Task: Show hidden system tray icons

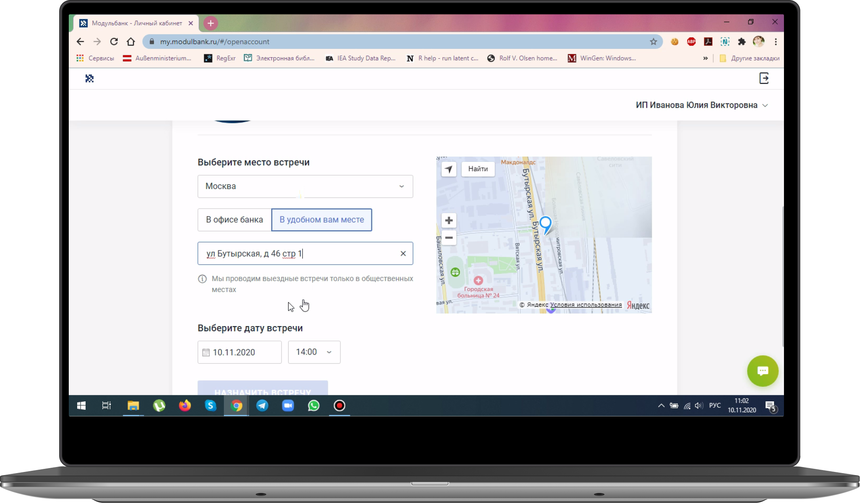Action: pos(661,405)
